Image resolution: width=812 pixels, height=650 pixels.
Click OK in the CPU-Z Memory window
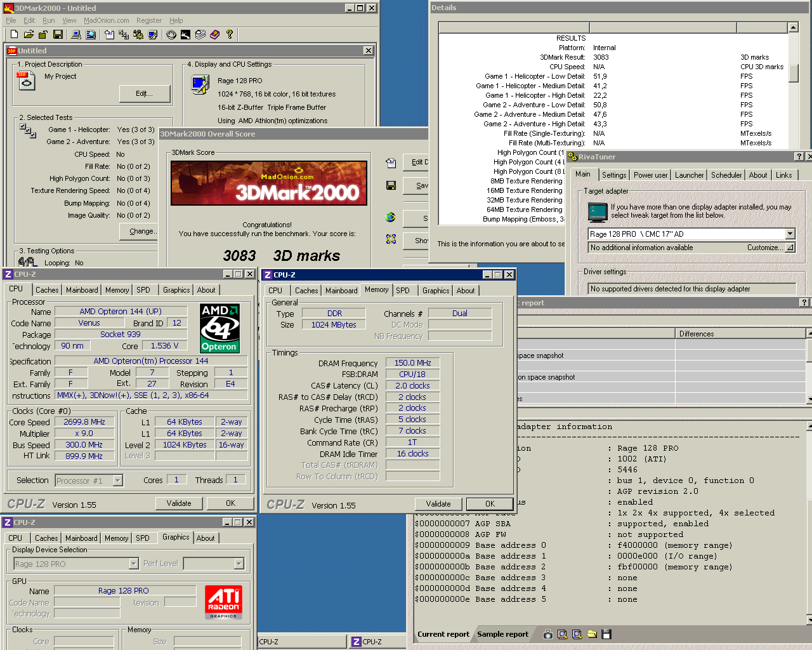pos(490,504)
